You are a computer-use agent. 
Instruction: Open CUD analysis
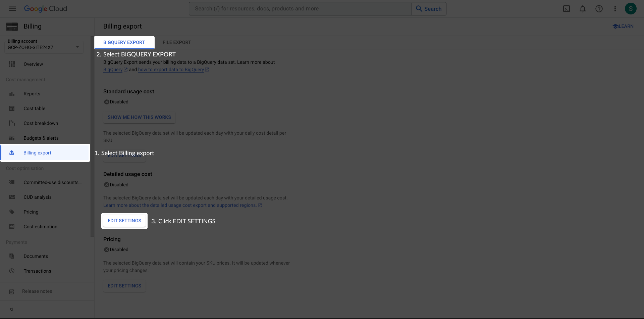click(38, 197)
